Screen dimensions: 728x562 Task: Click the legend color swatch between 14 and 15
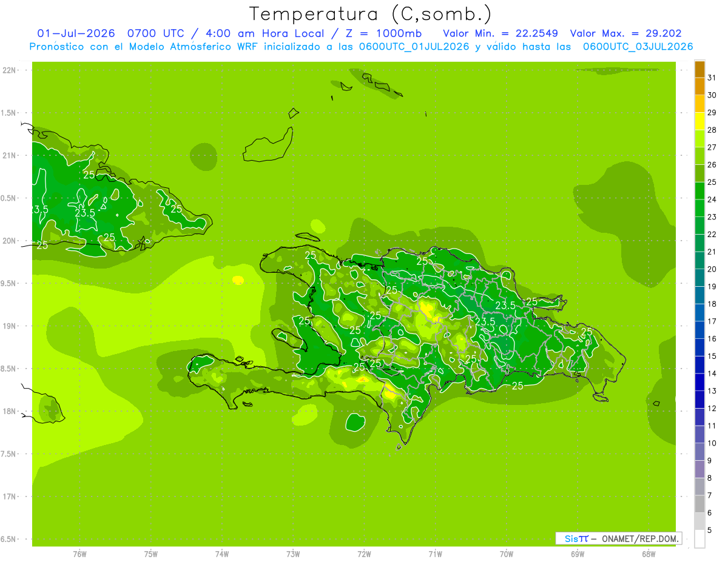pyautogui.click(x=699, y=365)
